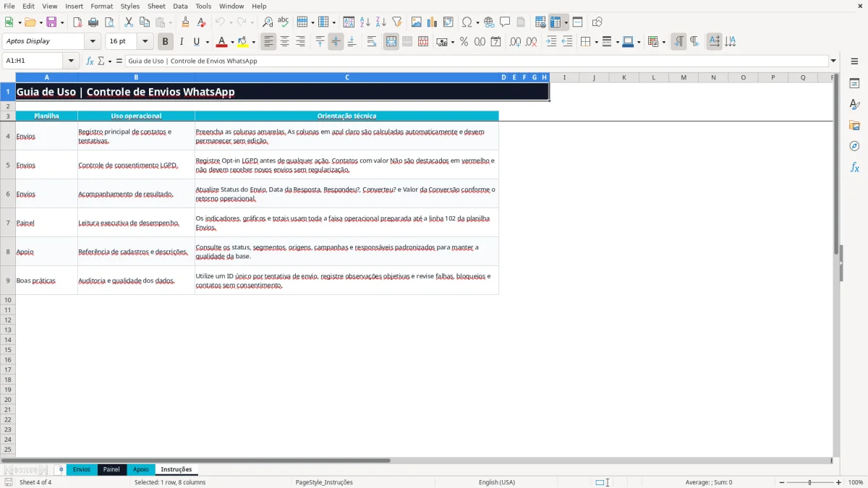868x488 pixels.
Task: Toggle Center Horizontally alignment
Action: [x=284, y=42]
